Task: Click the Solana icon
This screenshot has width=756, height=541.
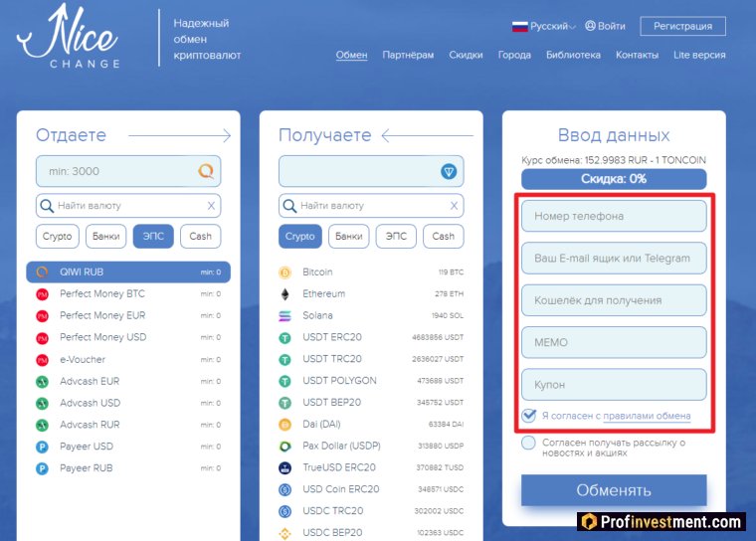Action: pyautogui.click(x=284, y=316)
